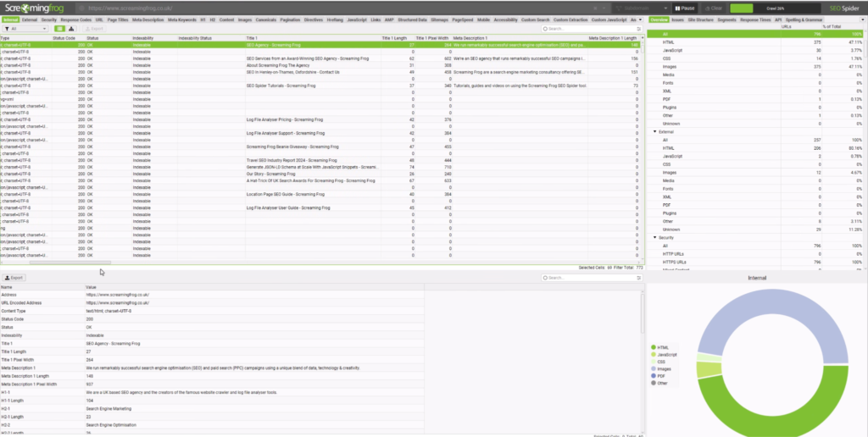
Task: Pause the crawl
Action: coord(685,8)
